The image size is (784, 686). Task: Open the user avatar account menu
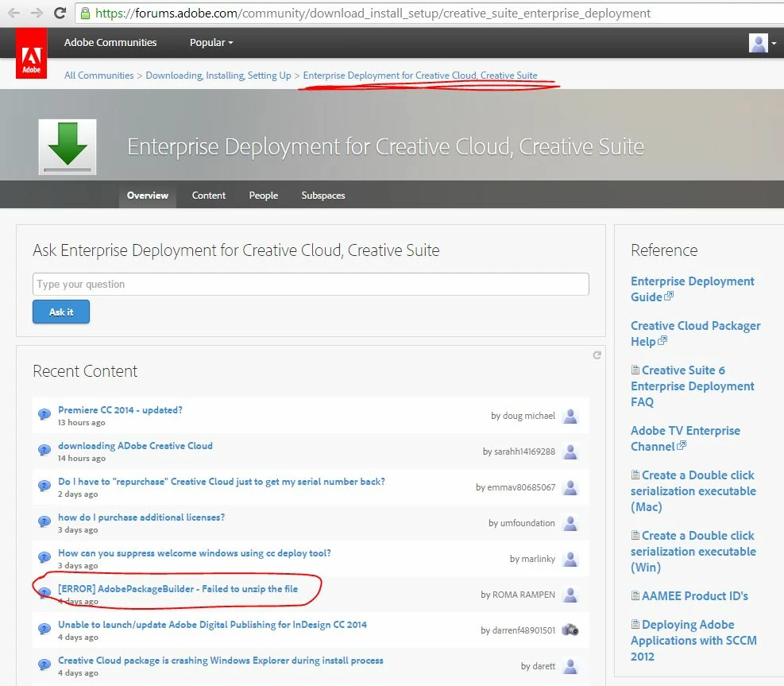[758, 43]
